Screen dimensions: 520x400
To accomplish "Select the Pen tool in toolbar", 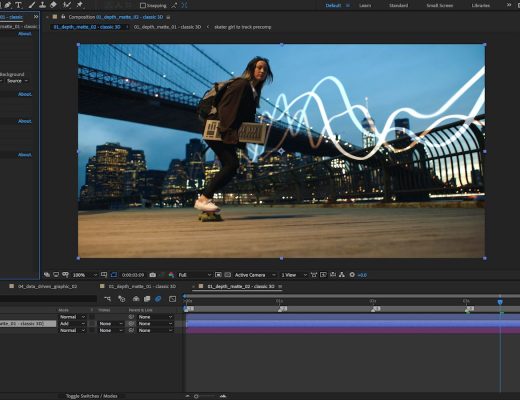I will 7,5.
